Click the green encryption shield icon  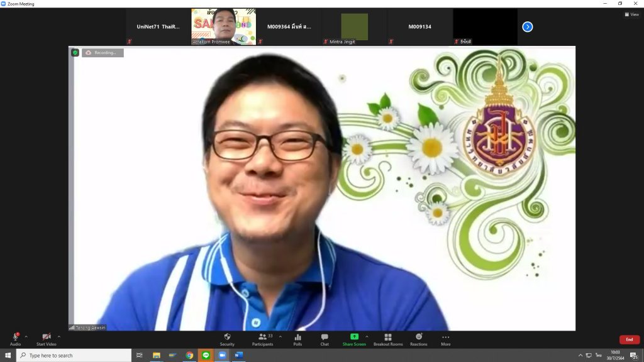point(75,53)
